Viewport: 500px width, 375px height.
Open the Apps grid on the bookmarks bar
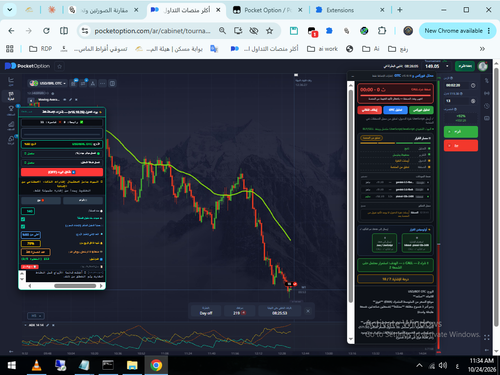(x=10, y=49)
